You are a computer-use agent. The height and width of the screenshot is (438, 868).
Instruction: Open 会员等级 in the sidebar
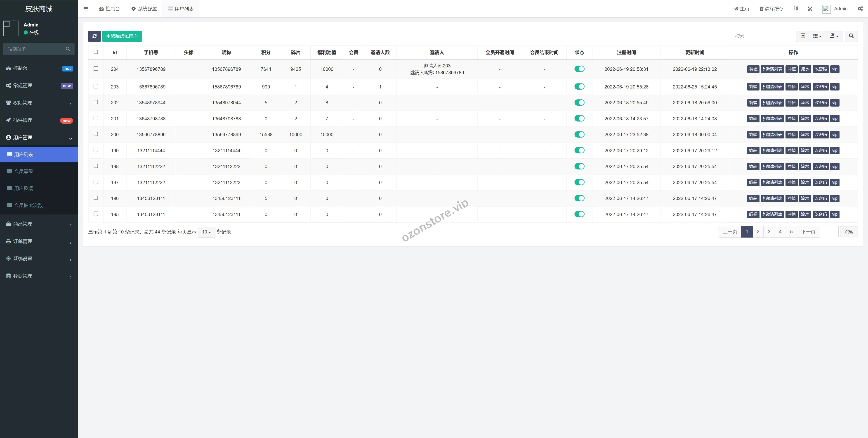coord(24,171)
